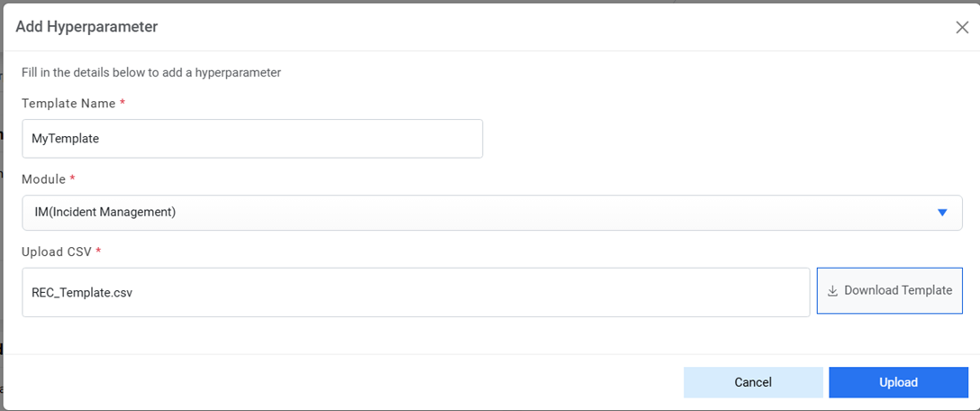Click the red asterisk next to Template Name
The width and height of the screenshot is (980, 411).
tap(122, 104)
